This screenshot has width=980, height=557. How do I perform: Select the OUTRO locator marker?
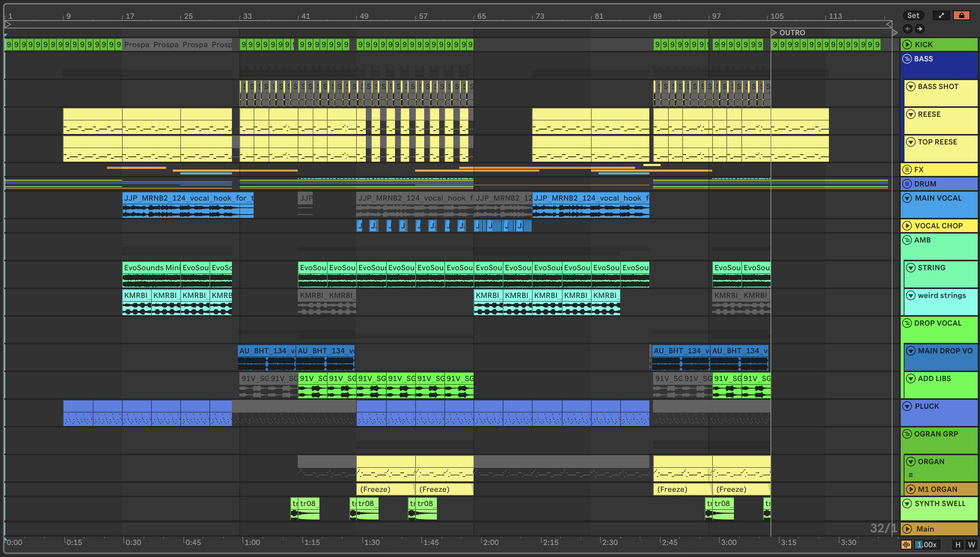click(774, 33)
